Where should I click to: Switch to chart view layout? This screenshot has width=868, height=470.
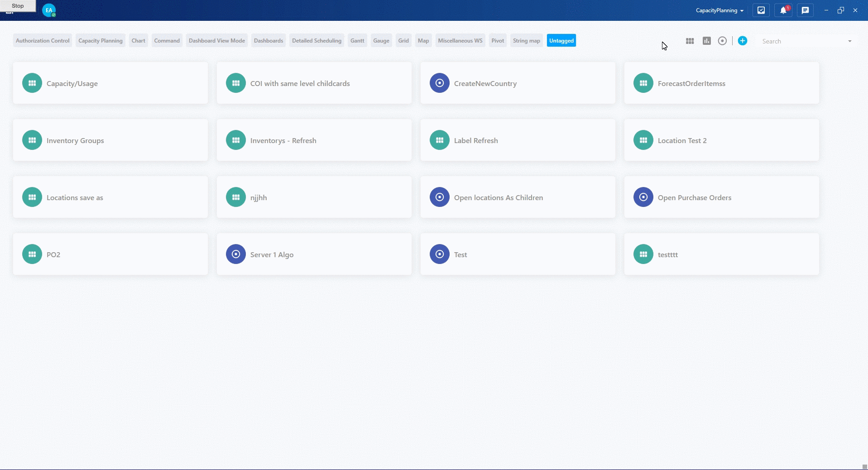pyautogui.click(x=706, y=41)
